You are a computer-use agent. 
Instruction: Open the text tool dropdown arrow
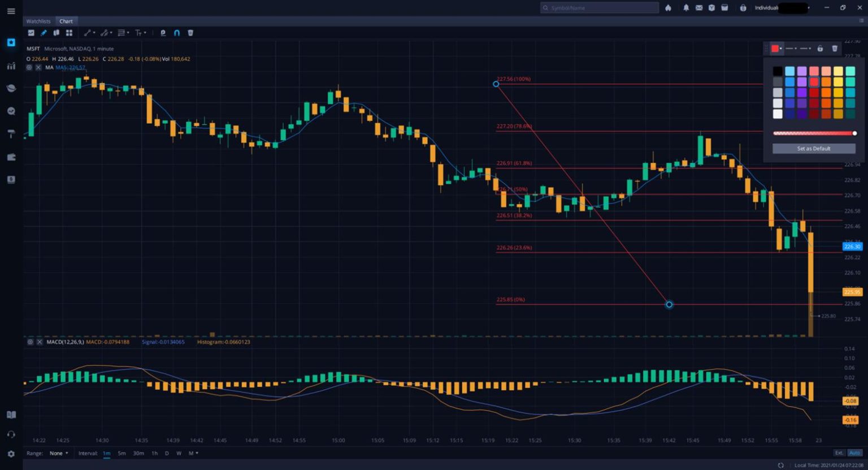pos(146,33)
